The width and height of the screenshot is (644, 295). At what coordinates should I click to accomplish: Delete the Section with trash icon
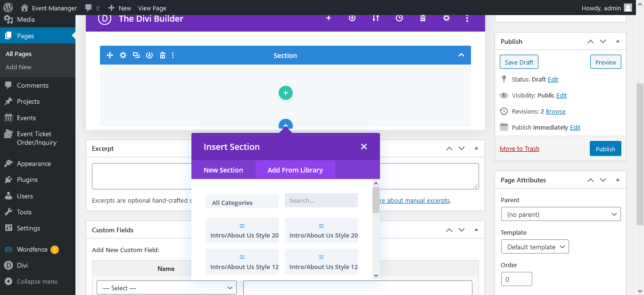tap(163, 55)
